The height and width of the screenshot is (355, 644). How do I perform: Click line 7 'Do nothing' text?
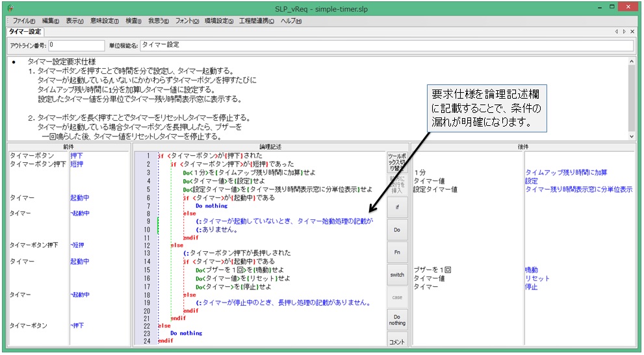(x=211, y=206)
